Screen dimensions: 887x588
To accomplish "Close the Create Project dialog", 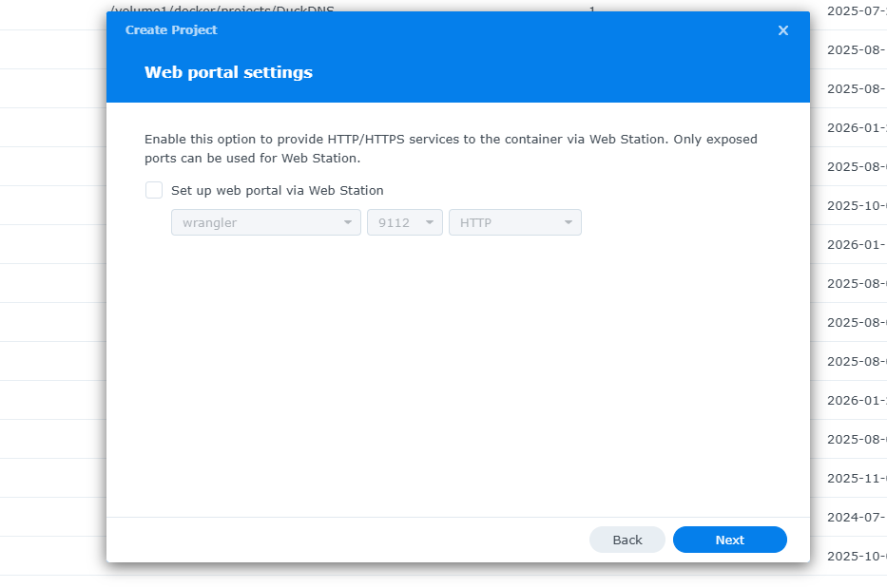I will tap(782, 30).
